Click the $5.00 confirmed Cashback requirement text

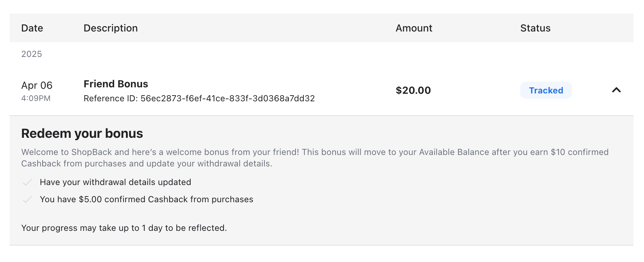point(146,199)
